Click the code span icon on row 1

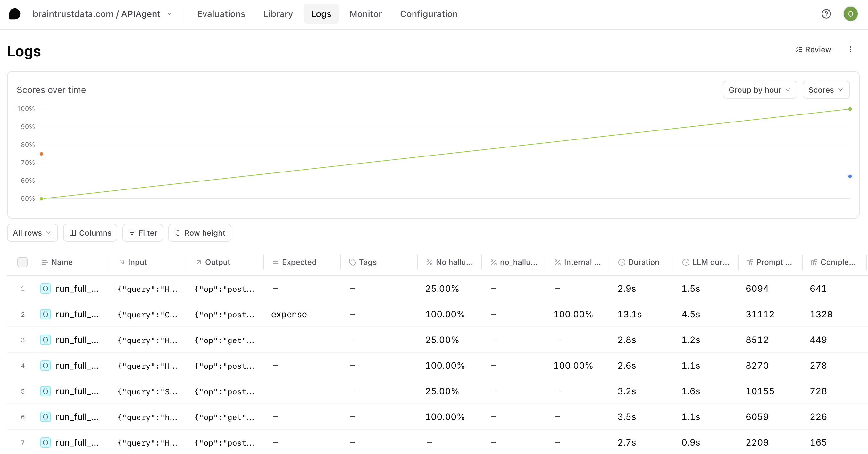tap(46, 289)
